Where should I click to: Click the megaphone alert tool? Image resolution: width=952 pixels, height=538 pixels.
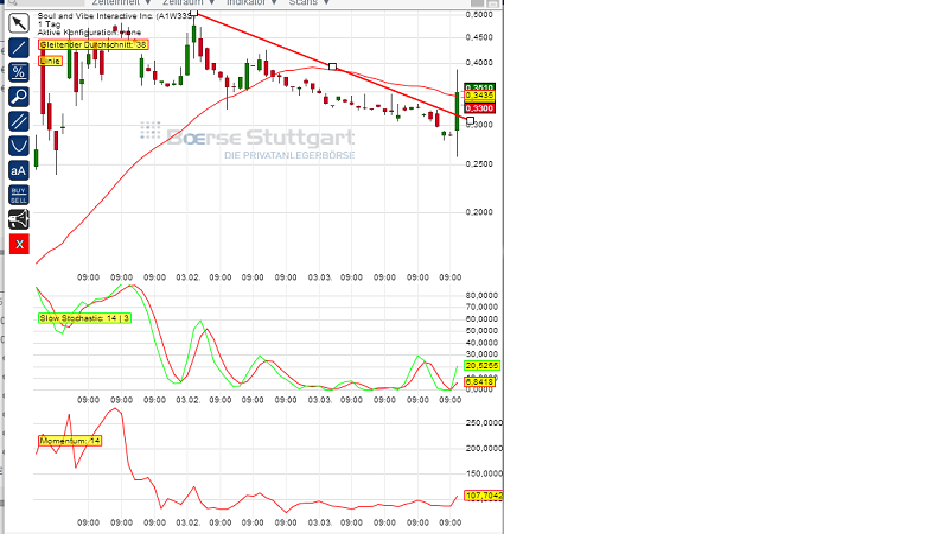click(x=19, y=220)
